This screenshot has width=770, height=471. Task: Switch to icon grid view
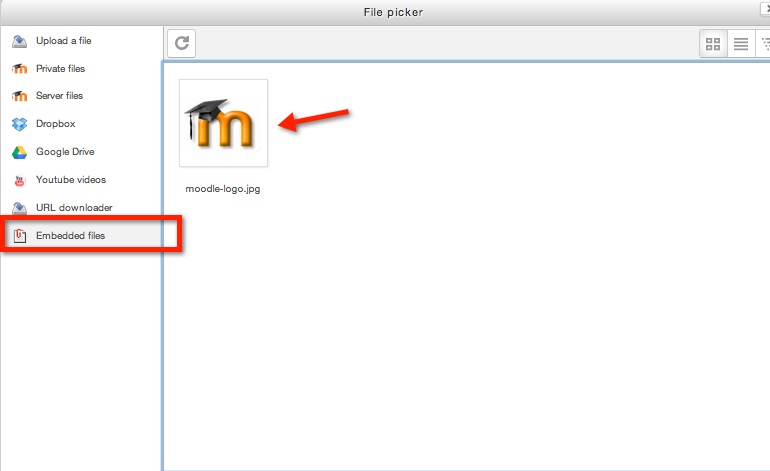coord(713,44)
